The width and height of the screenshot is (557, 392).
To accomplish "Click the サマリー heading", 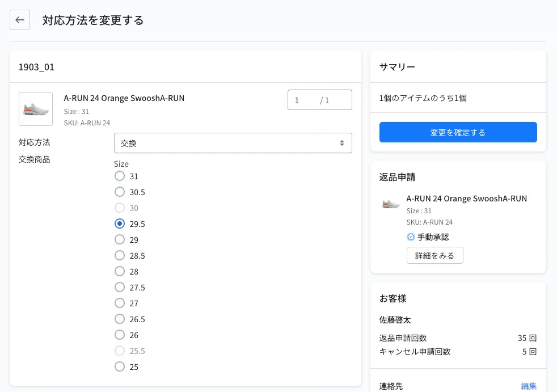I will 397,67.
